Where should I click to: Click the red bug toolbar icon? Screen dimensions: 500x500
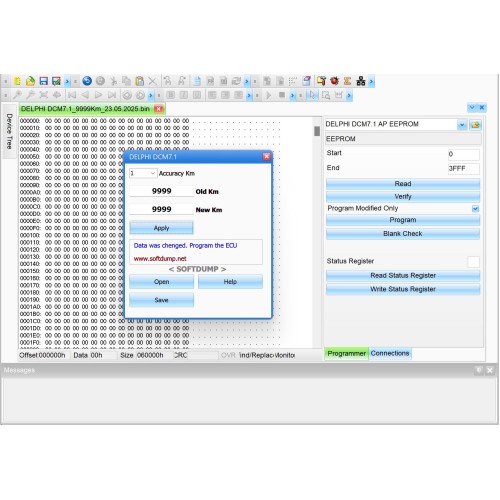(334, 81)
